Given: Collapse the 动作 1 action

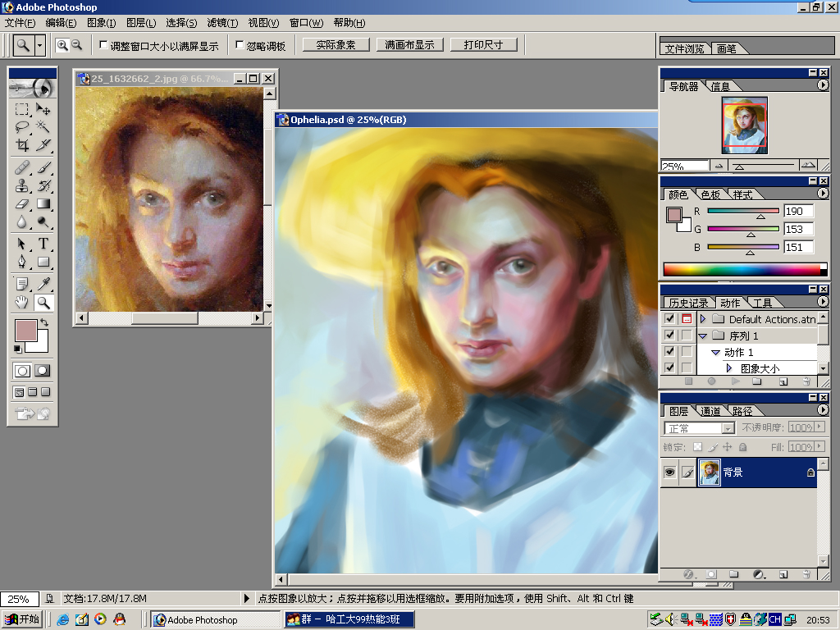Looking at the screenshot, I should point(715,352).
